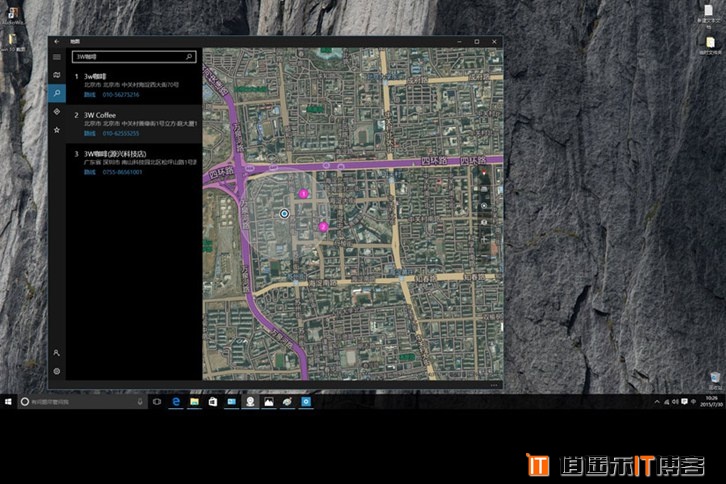Open the Windows Start button
726x484 pixels.
click(x=8, y=402)
